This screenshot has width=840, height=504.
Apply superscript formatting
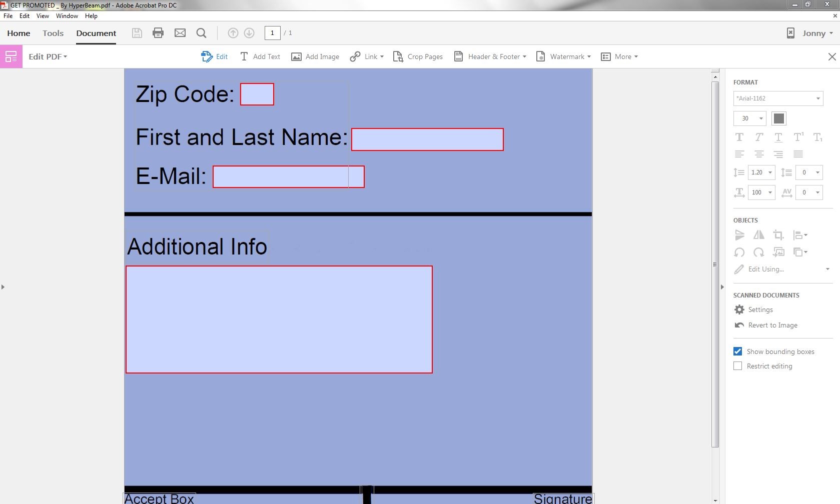click(x=798, y=137)
